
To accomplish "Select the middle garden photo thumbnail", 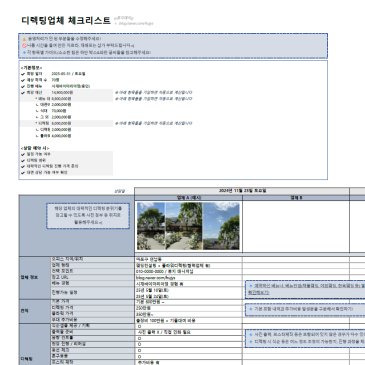I will (x=184, y=226).
